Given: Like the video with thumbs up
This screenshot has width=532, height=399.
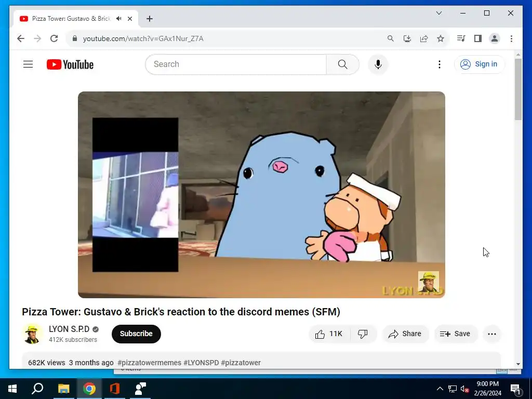Looking at the screenshot, I should click(x=329, y=334).
